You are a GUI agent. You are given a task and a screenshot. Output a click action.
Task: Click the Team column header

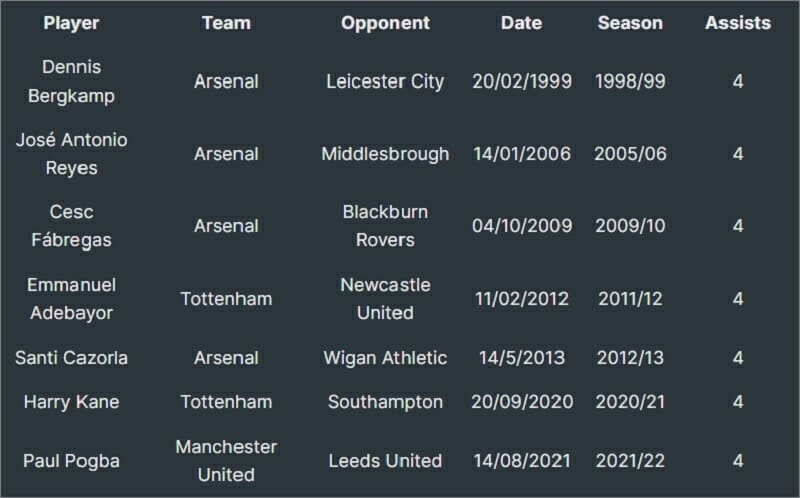(226, 23)
